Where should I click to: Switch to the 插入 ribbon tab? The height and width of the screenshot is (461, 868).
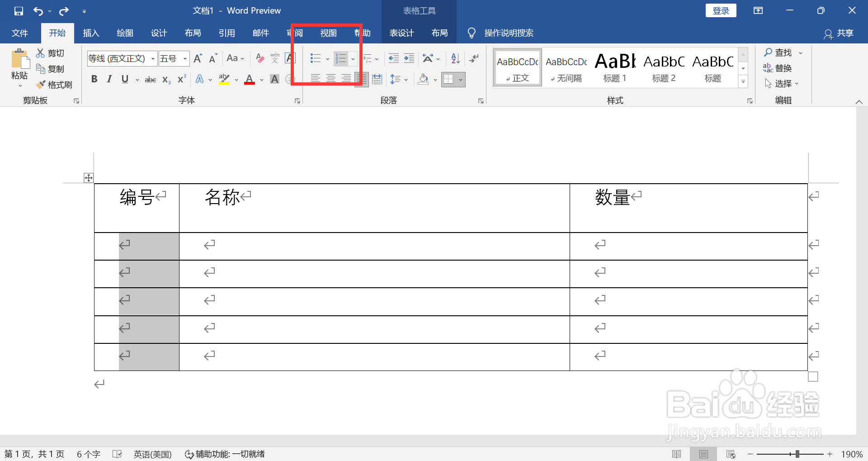coord(90,33)
